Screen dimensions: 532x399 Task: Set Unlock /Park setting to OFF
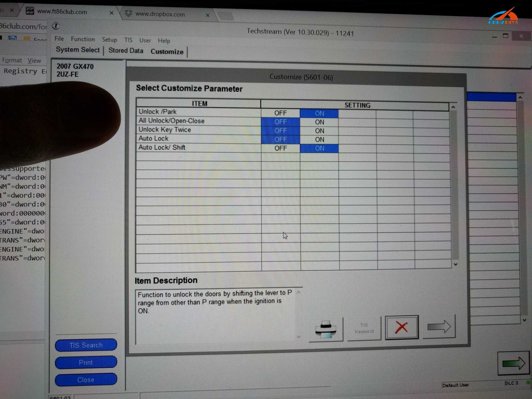280,112
